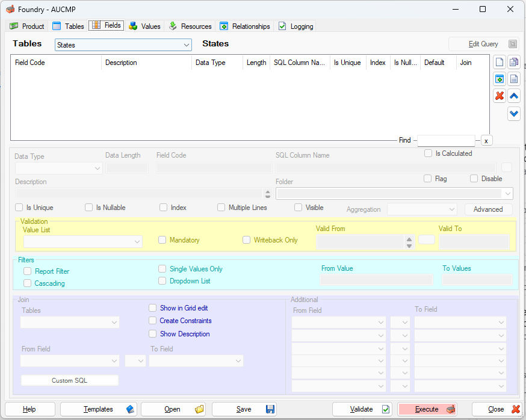The width and height of the screenshot is (526, 420).
Task: Move field down with blue down arrow
Action: pos(513,114)
